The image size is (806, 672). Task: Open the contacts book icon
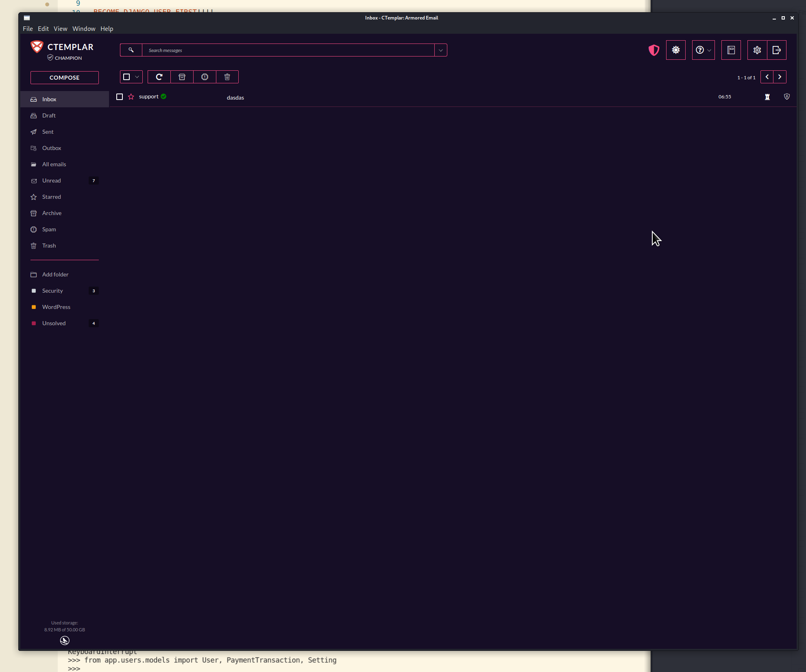pos(731,50)
